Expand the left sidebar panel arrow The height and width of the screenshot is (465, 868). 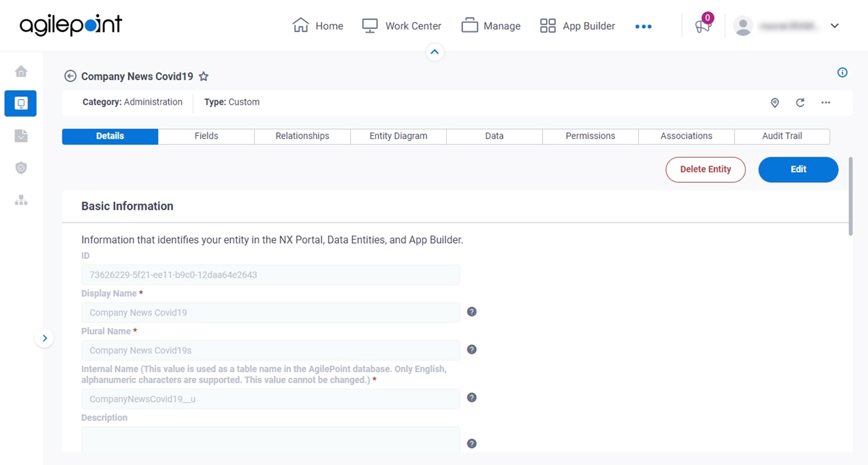point(44,337)
